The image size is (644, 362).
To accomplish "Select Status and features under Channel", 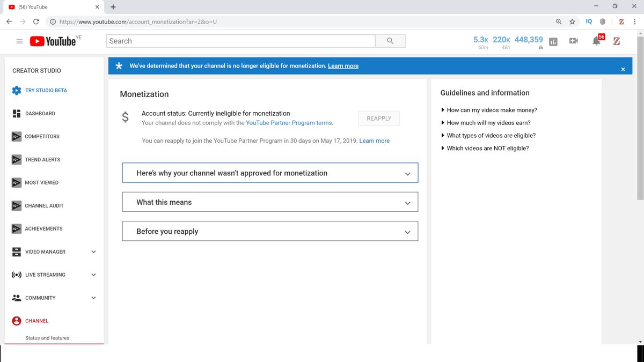I will (47, 338).
